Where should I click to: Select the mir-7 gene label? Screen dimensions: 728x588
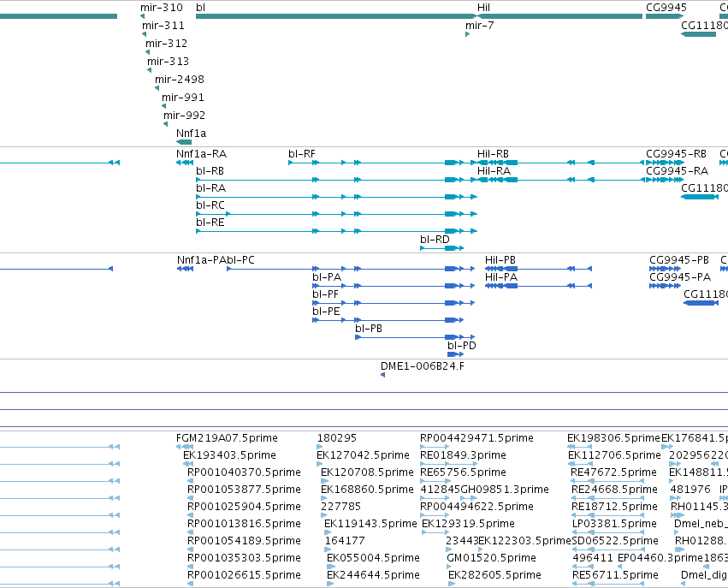480,26
